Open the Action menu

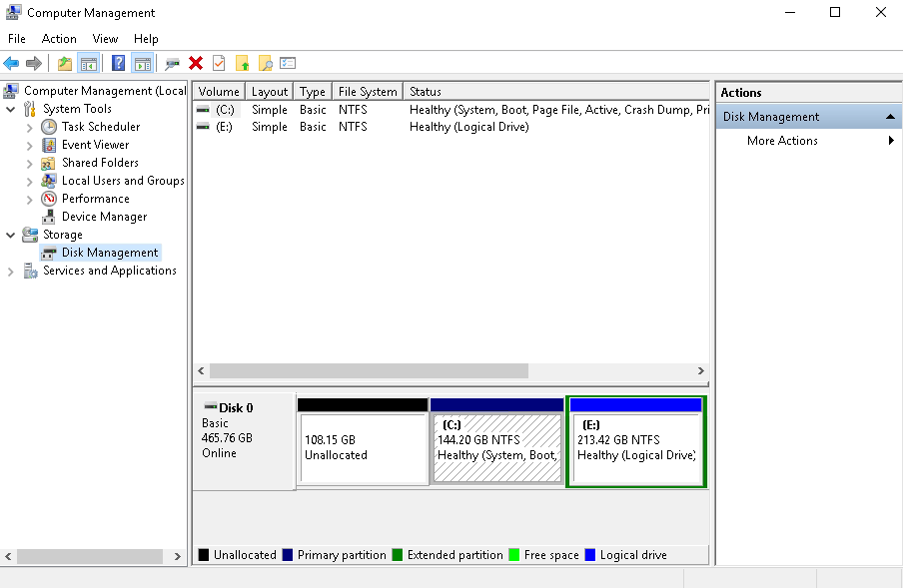click(x=59, y=39)
